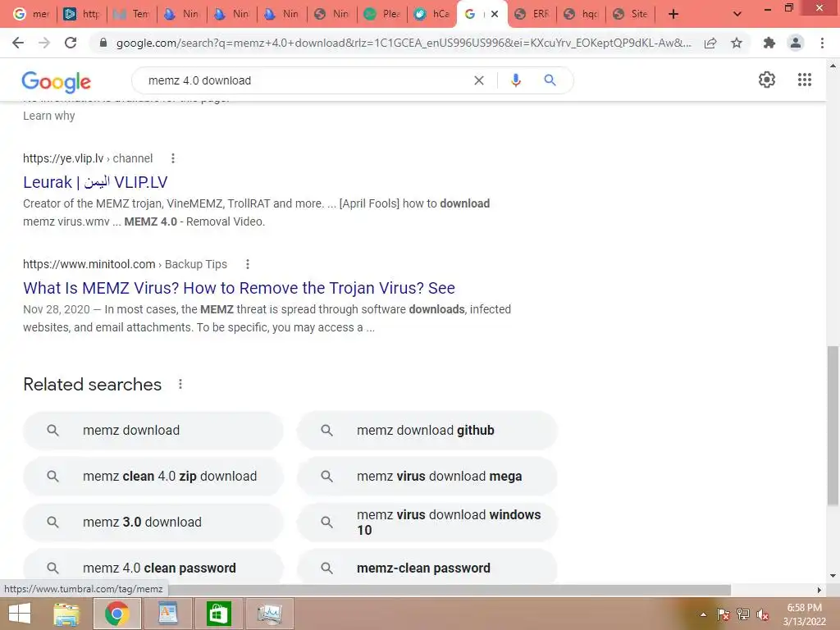Search related: memz clean 4.0 zip download
Viewport: 840px width, 630px height.
(x=153, y=477)
